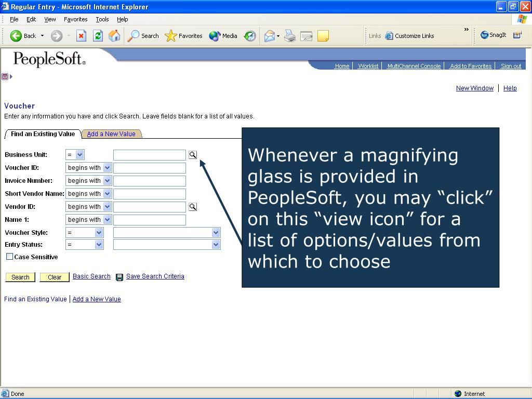Screen dimensions: 532x399
Task: Open the Short Vendor Name operator dropdown
Action: click(88, 193)
